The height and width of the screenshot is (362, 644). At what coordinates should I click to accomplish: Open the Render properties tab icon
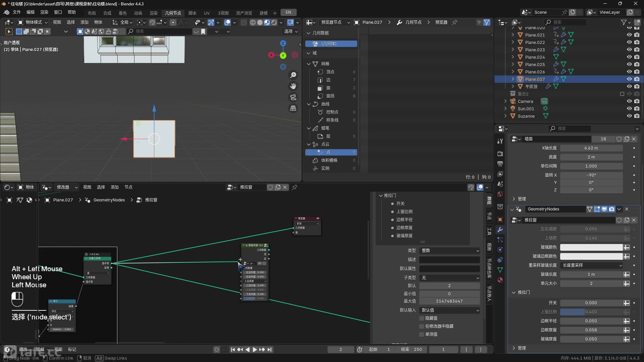pos(500,154)
